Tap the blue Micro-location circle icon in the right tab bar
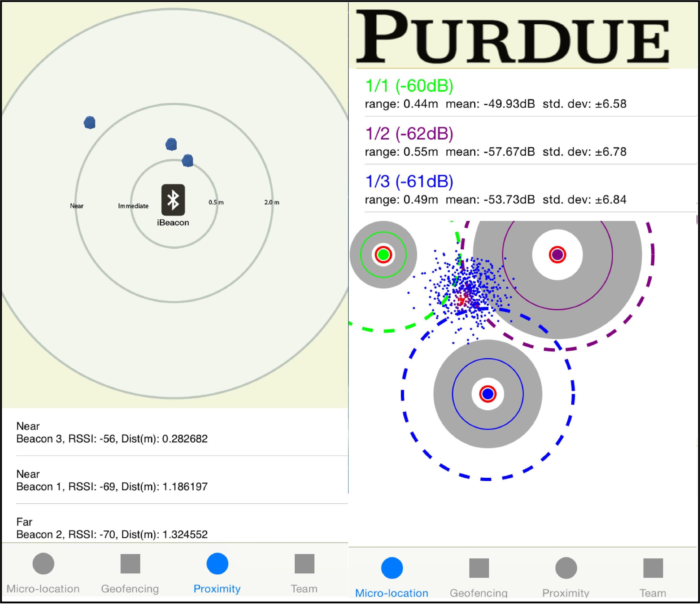The image size is (700, 604). [392, 568]
